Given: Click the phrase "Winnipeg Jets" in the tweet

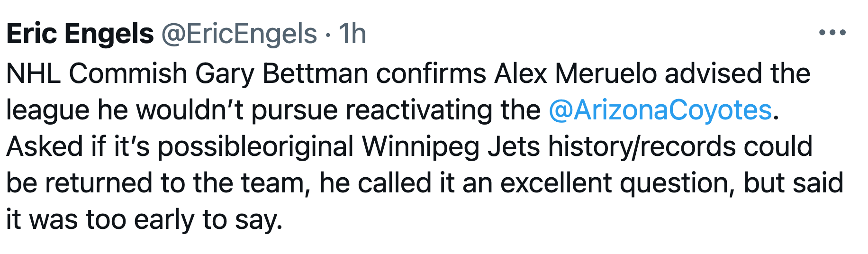Looking at the screenshot, I should point(451,146).
